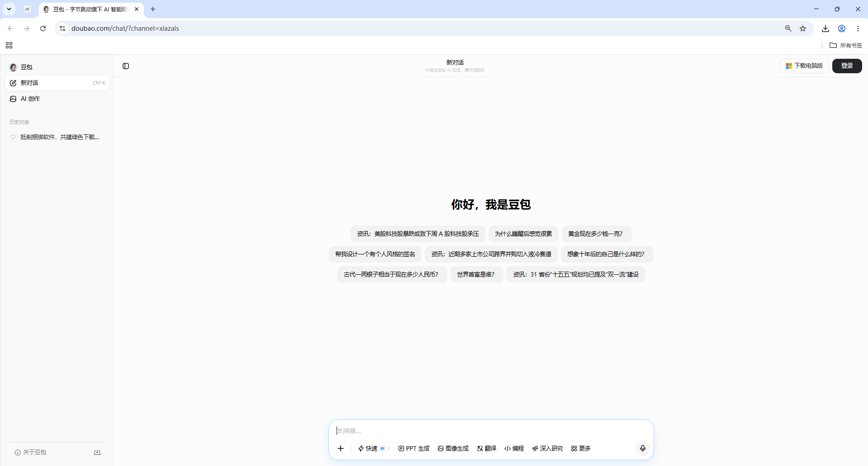Select prompt about 液冷赛道 news
The width and height of the screenshot is (868, 466).
(x=491, y=254)
